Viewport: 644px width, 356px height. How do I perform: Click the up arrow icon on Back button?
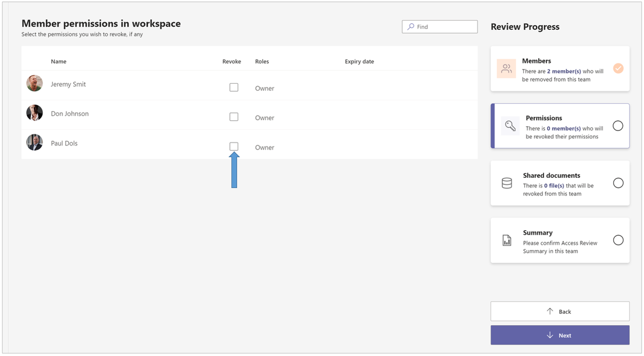tap(550, 311)
